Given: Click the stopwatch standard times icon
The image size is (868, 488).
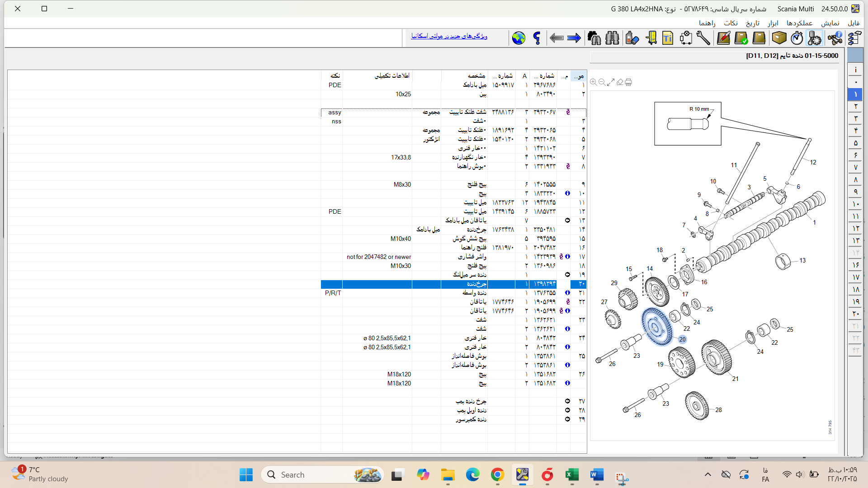Looking at the screenshot, I should point(797,38).
